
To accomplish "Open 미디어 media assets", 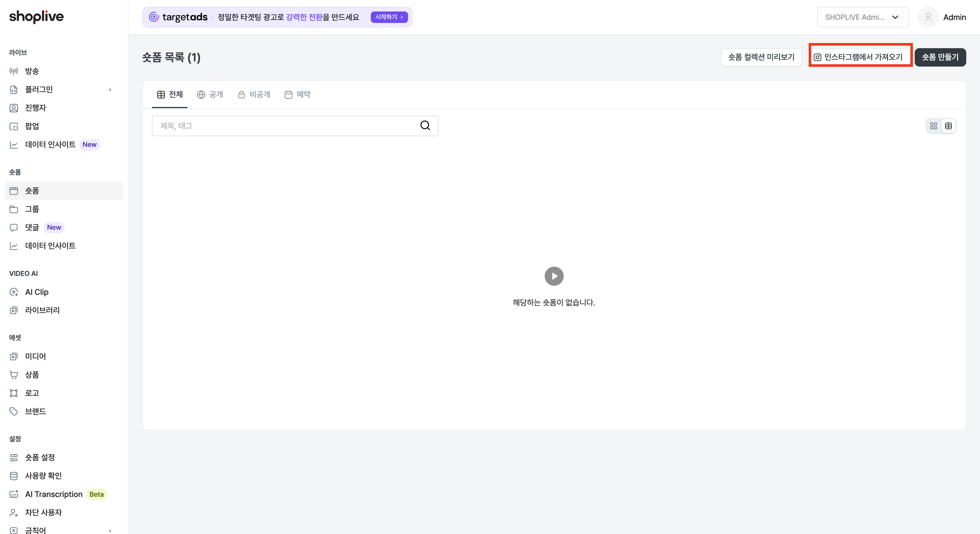I will pyautogui.click(x=64, y=356).
